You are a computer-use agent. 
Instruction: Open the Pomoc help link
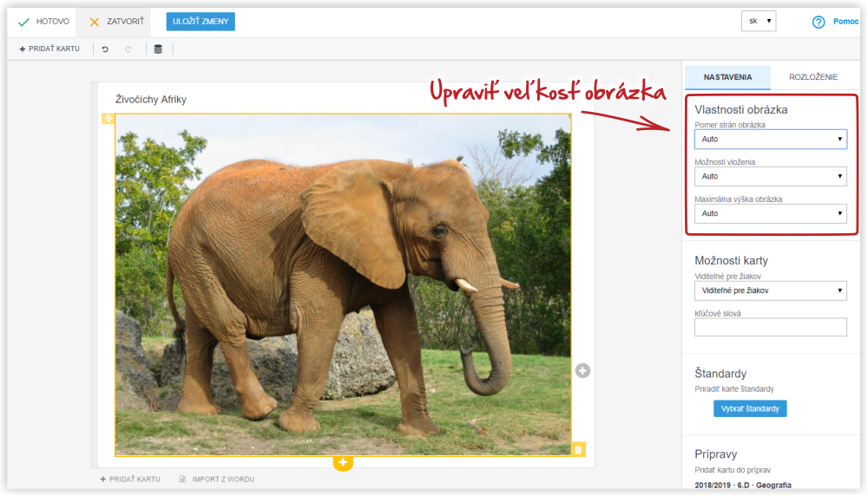[845, 22]
